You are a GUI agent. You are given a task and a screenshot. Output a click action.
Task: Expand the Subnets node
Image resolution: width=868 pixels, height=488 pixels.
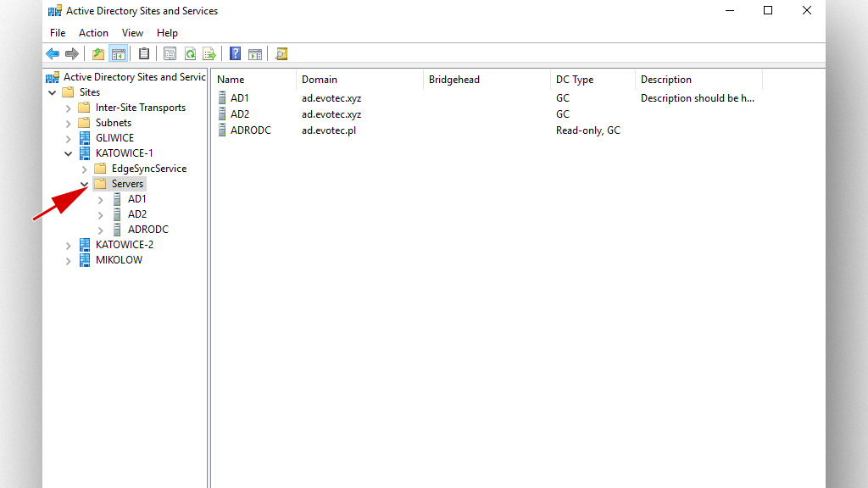tap(68, 123)
